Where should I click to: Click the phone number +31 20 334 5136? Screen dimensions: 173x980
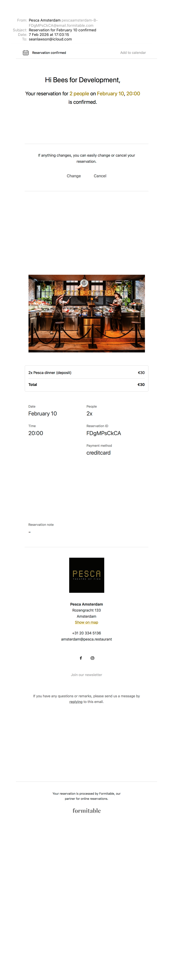click(x=86, y=633)
